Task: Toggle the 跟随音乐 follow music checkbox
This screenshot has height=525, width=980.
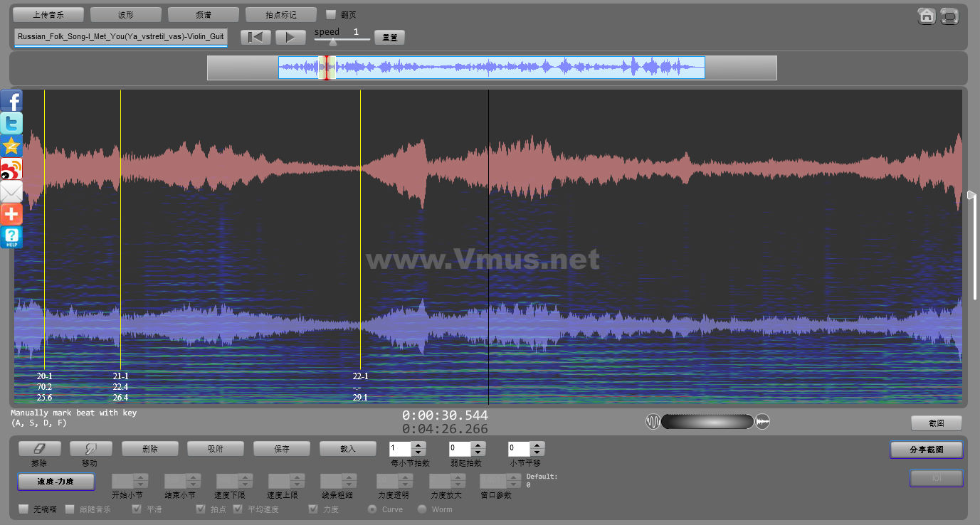Action: [70, 509]
